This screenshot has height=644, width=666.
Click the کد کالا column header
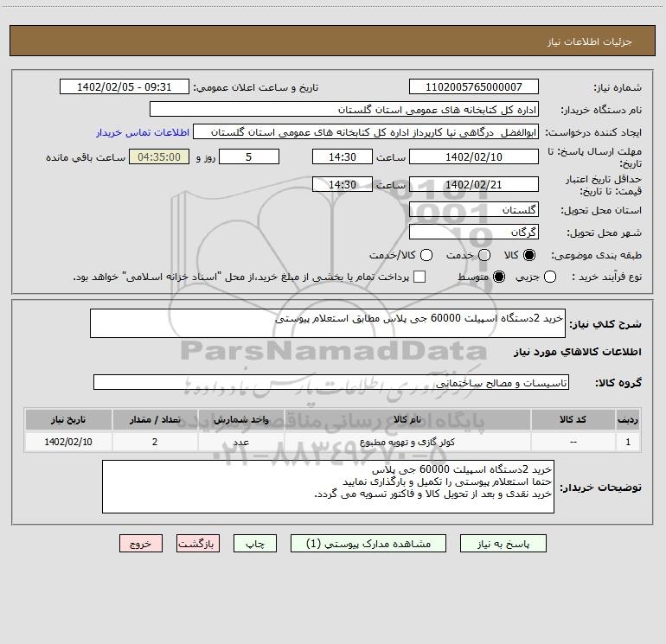tap(573, 419)
